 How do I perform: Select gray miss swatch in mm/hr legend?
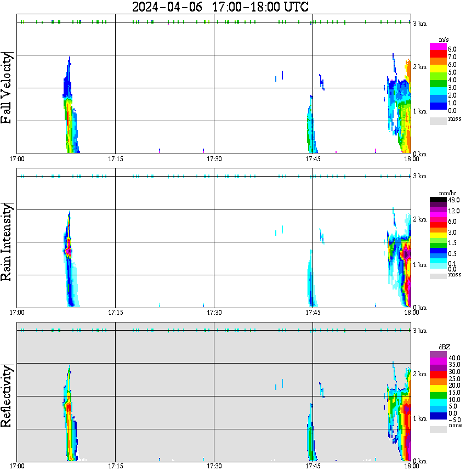click(x=438, y=276)
